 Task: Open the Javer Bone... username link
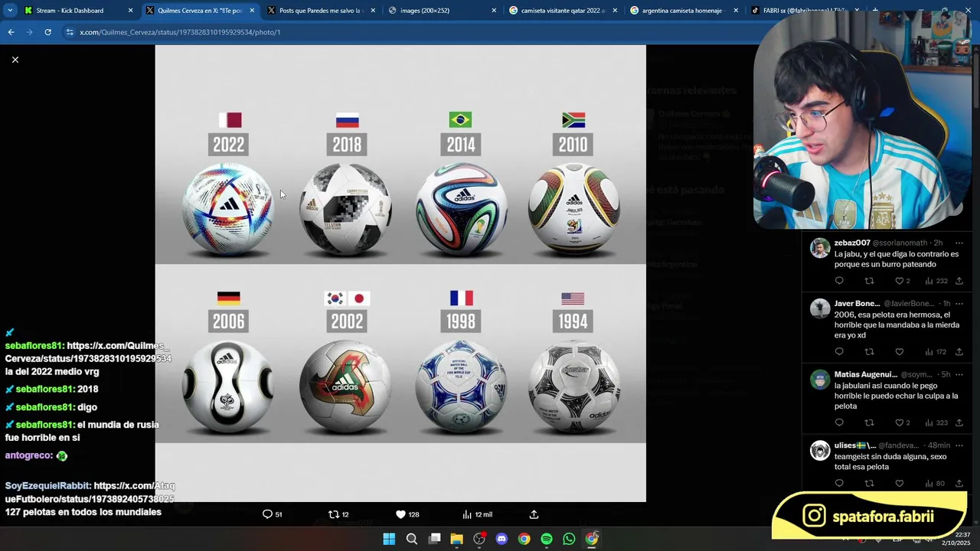pos(857,304)
